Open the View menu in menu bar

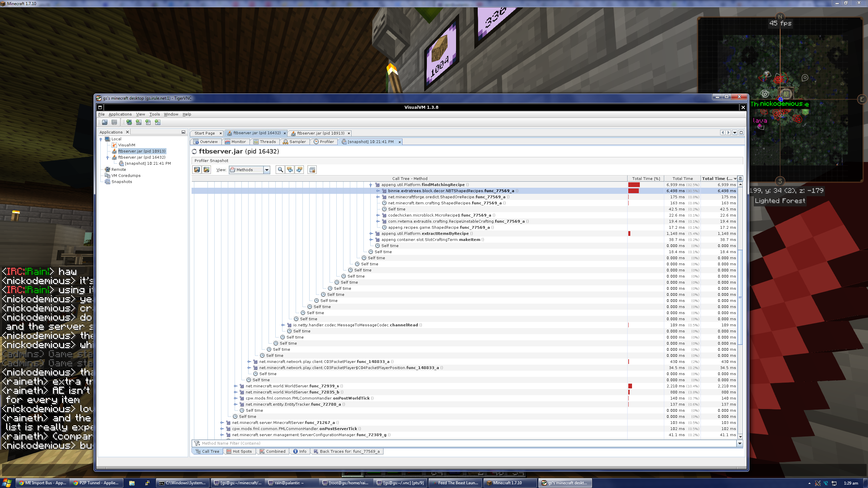[140, 114]
